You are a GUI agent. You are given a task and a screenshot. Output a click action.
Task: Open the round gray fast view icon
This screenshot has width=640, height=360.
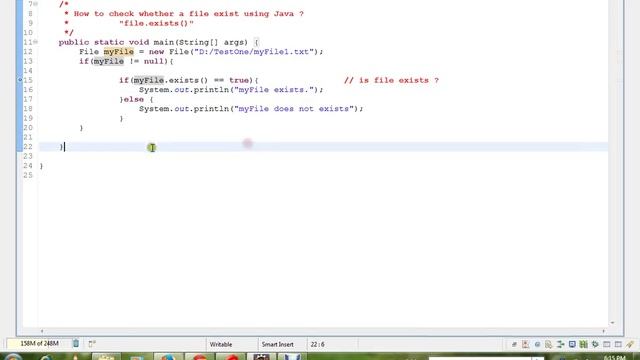(537, 344)
